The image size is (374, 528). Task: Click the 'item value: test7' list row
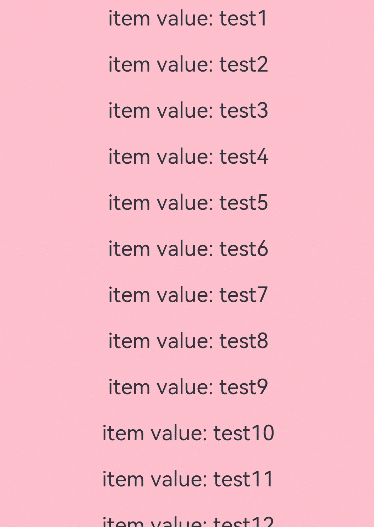(188, 295)
